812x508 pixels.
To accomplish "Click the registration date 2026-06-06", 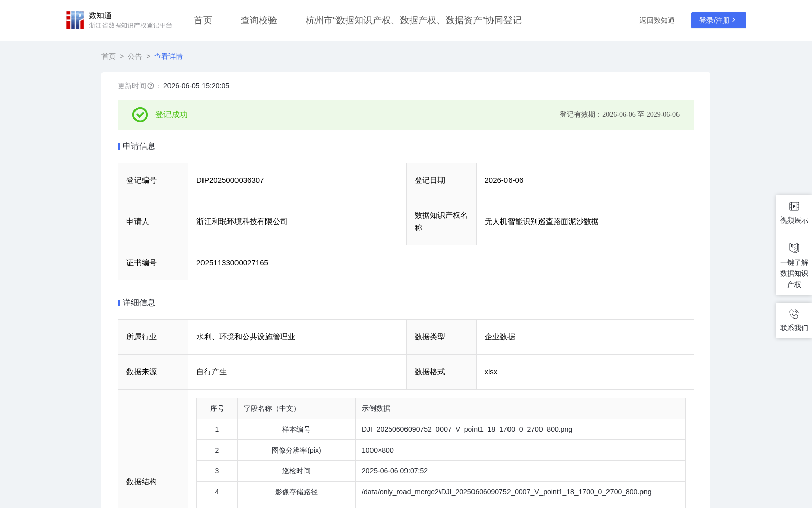I will (504, 180).
